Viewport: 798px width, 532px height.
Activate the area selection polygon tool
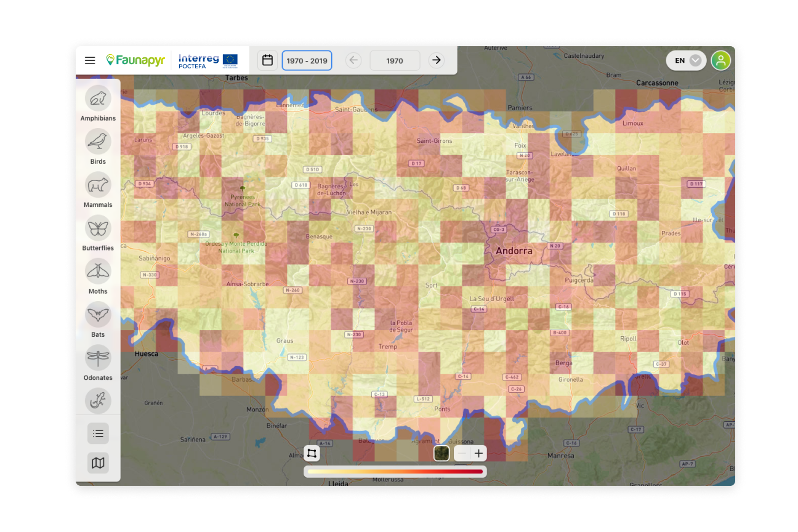click(312, 453)
